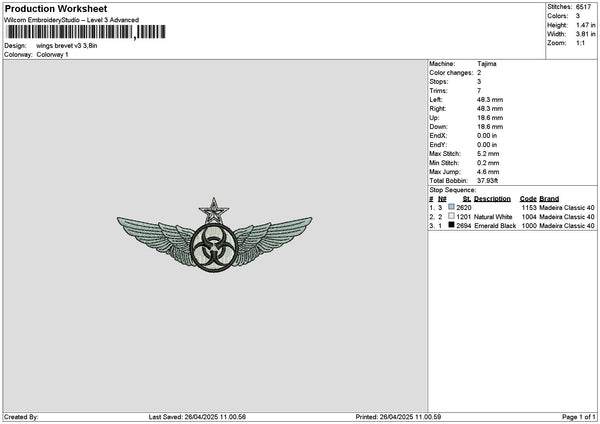Click the embroidered wings design preview
Screen dimensions: 600x424
click(x=214, y=235)
